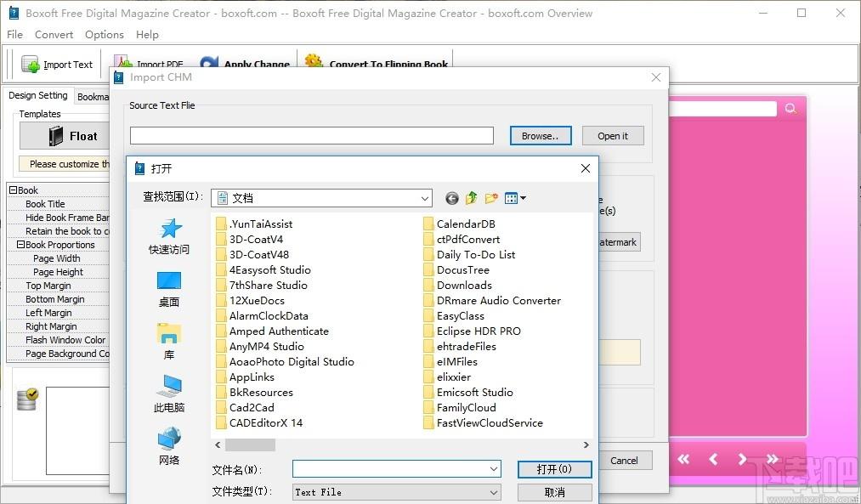861x504 pixels.
Task: Click the first page arrow in preview
Action: tap(683, 459)
